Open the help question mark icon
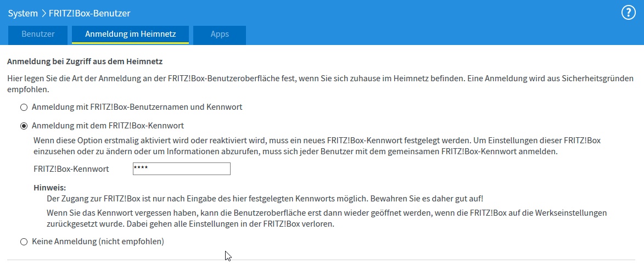Image resolution: width=644 pixels, height=264 pixels. tap(629, 13)
